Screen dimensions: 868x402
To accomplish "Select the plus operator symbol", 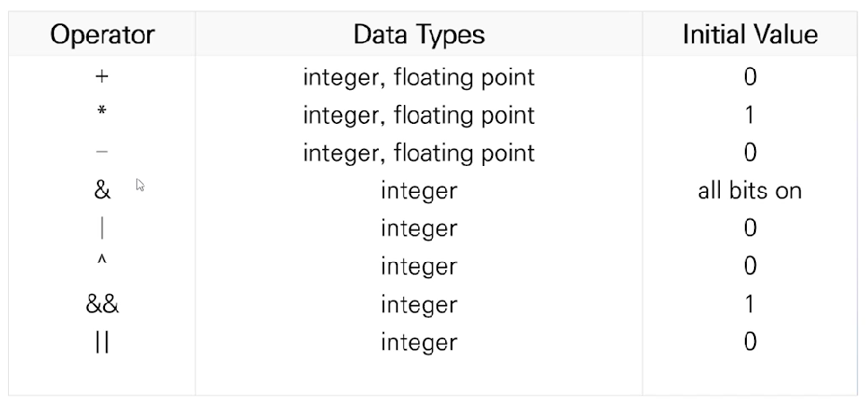I will tap(101, 77).
